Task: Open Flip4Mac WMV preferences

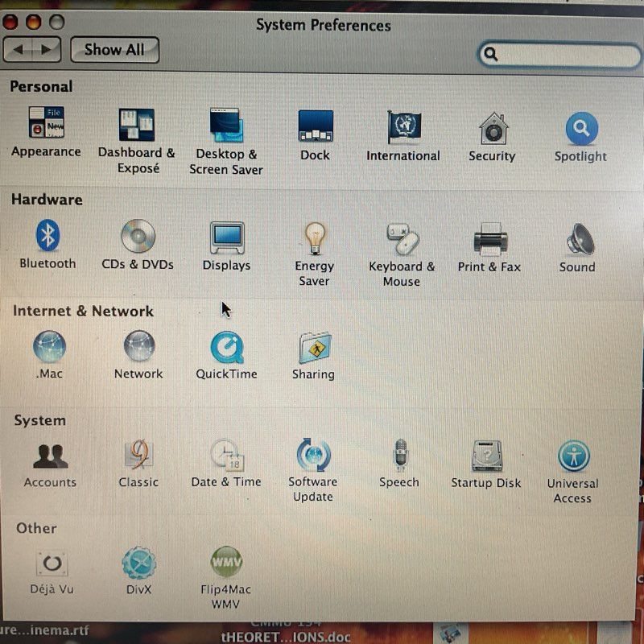Action: click(x=226, y=562)
